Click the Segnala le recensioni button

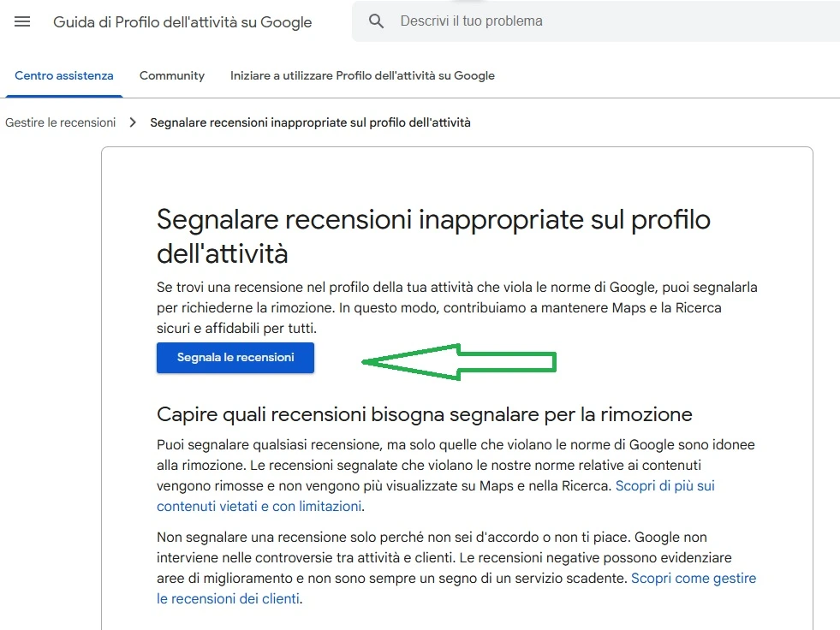[235, 358]
